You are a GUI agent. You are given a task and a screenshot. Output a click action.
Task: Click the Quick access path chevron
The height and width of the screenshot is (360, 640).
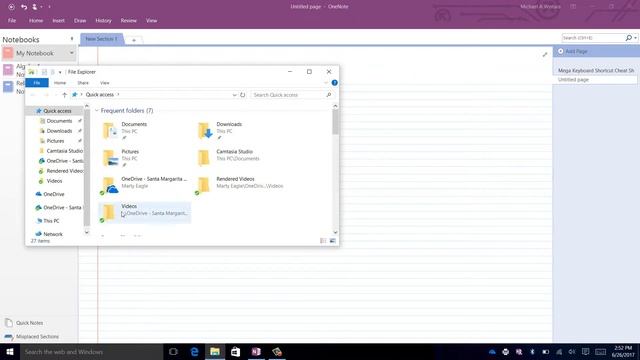[x=118, y=95]
